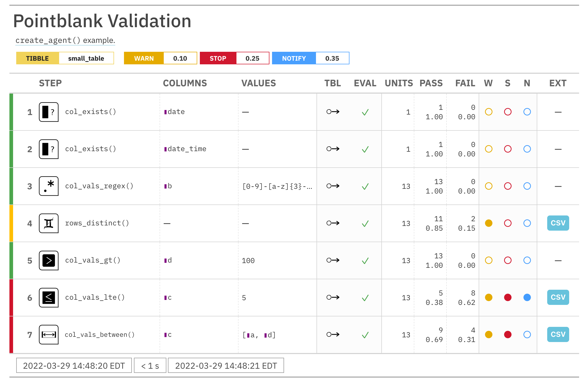Click the small_table name label
This screenshot has width=588, height=387.
click(x=86, y=58)
